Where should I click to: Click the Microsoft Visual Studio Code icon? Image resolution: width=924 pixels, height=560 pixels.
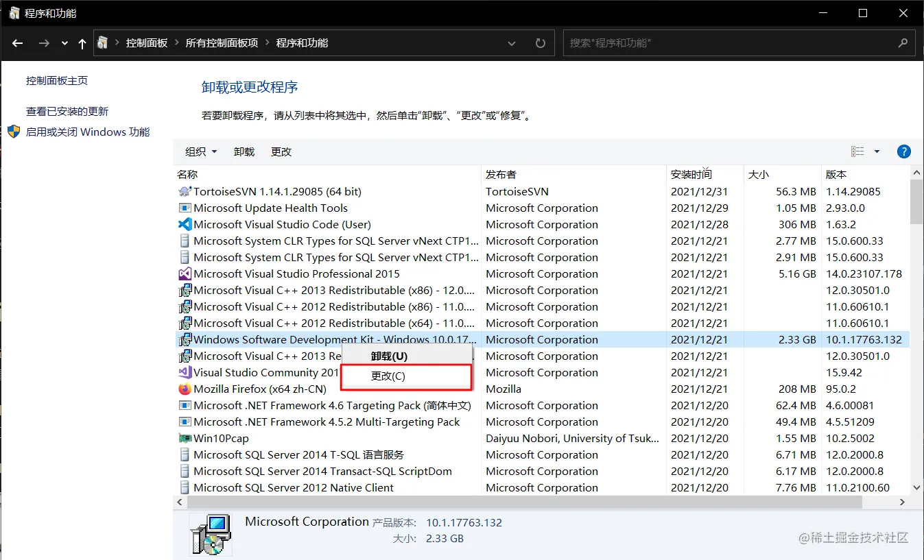coord(184,224)
